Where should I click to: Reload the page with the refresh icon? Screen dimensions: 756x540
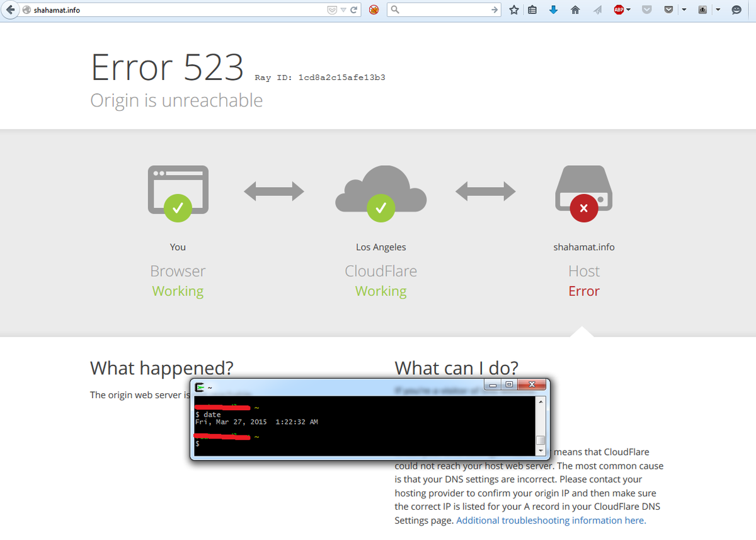click(354, 10)
